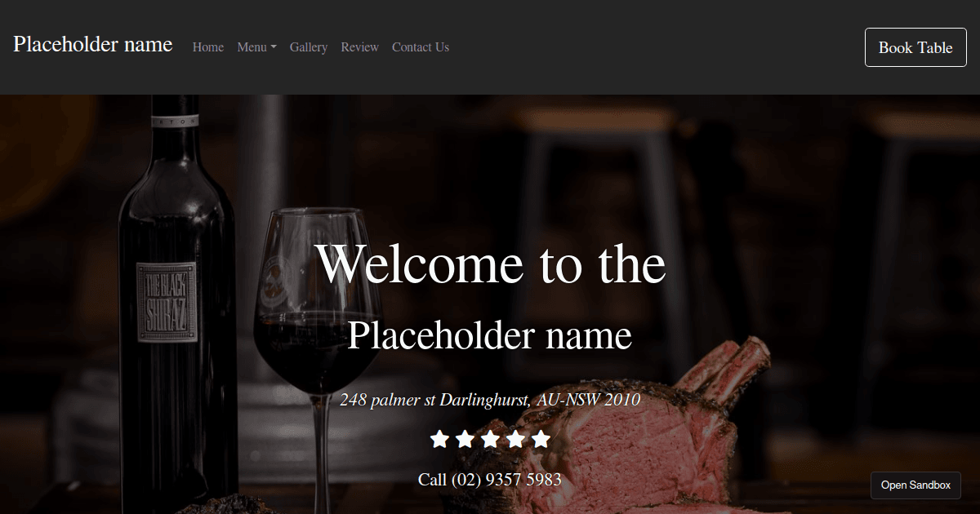This screenshot has width=980, height=514.
Task: Open the Home nav link
Action: [x=208, y=47]
